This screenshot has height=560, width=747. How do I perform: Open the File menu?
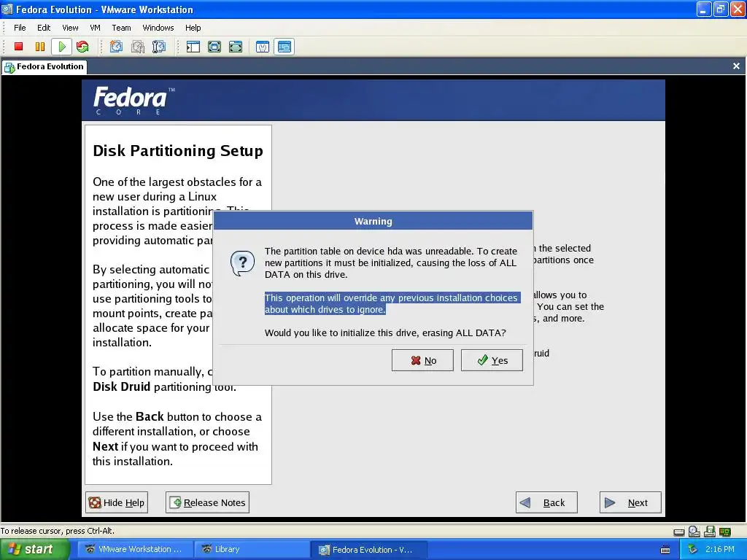point(20,28)
